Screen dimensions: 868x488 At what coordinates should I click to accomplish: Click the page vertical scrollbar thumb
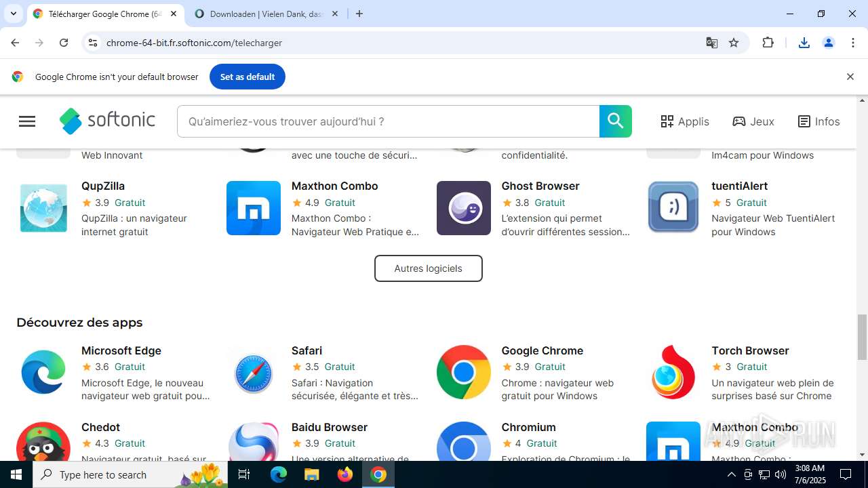click(x=863, y=338)
